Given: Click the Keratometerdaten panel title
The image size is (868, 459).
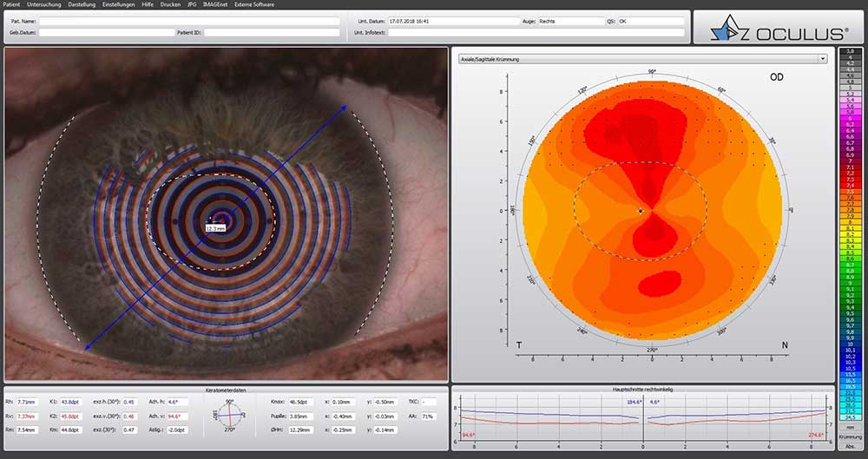Looking at the screenshot, I should pos(227,390).
